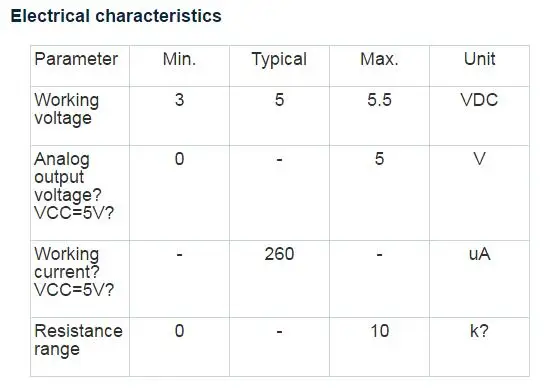The width and height of the screenshot is (546, 390).
Task: Click the Min. column header
Action: (x=179, y=59)
